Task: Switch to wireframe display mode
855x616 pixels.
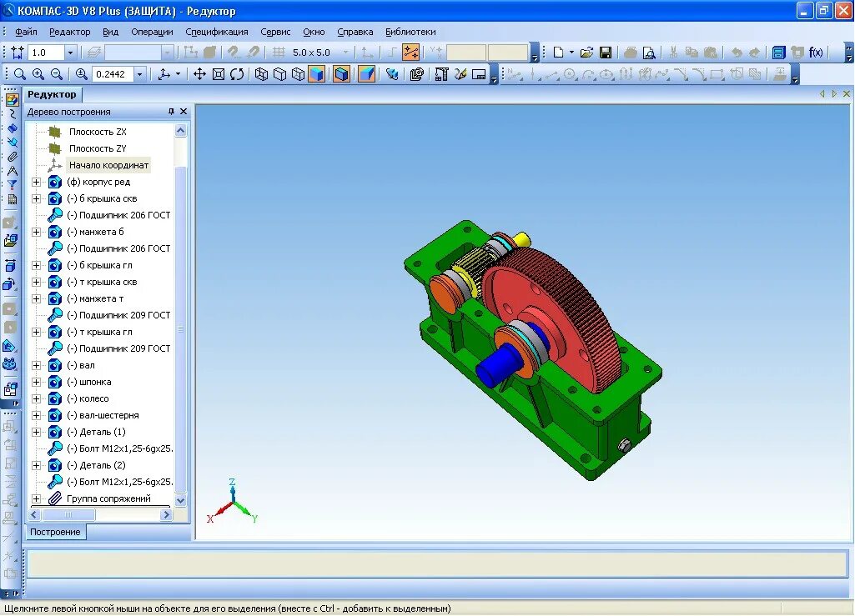Action: (x=261, y=74)
